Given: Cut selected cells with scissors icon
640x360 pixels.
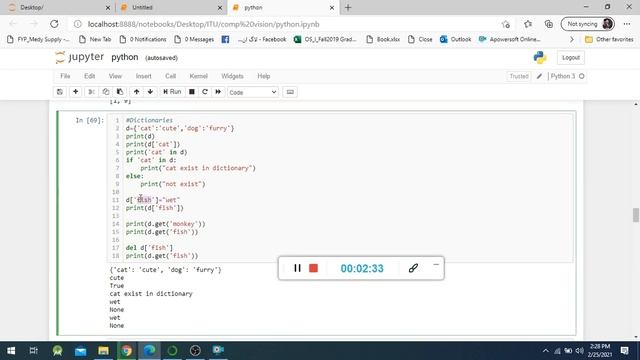Looking at the screenshot, I should (91, 92).
